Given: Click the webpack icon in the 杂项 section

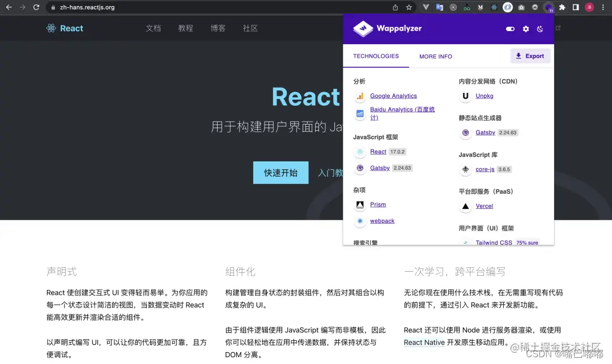Looking at the screenshot, I should (x=359, y=221).
